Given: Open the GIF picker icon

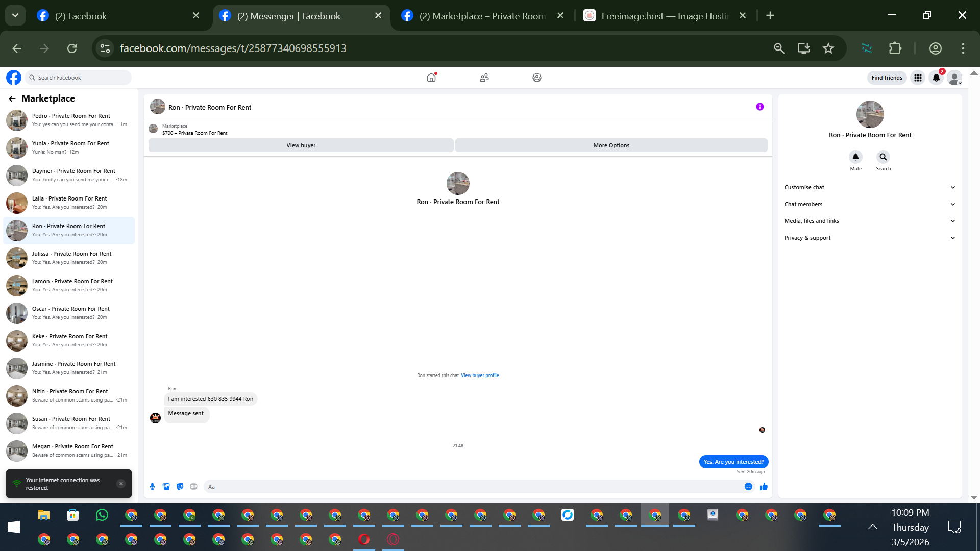Looking at the screenshot, I should pyautogui.click(x=193, y=487).
